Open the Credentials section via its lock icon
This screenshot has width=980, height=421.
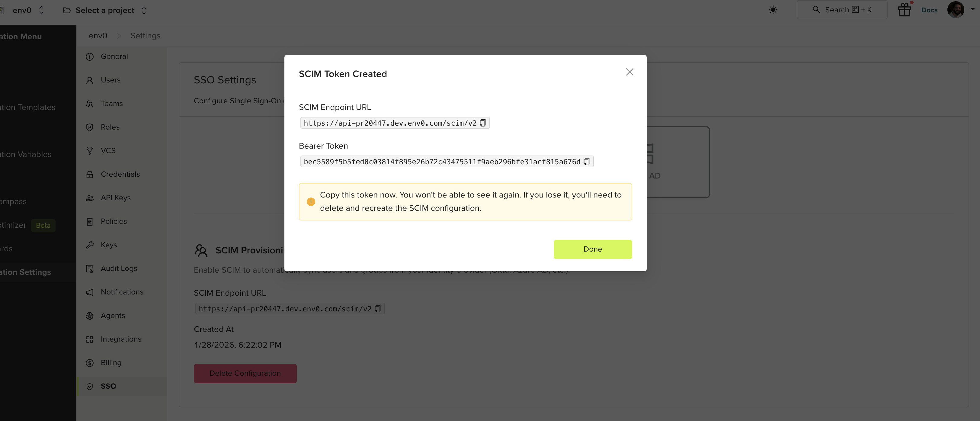tap(90, 174)
